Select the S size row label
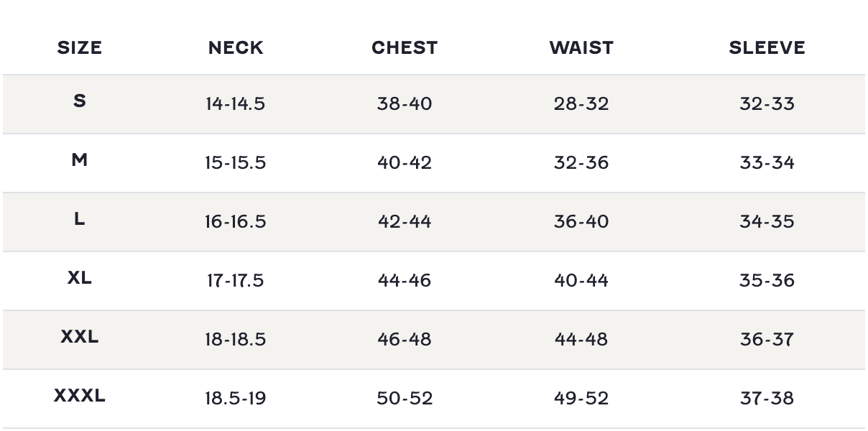This screenshot has height=431, width=868. (80, 101)
